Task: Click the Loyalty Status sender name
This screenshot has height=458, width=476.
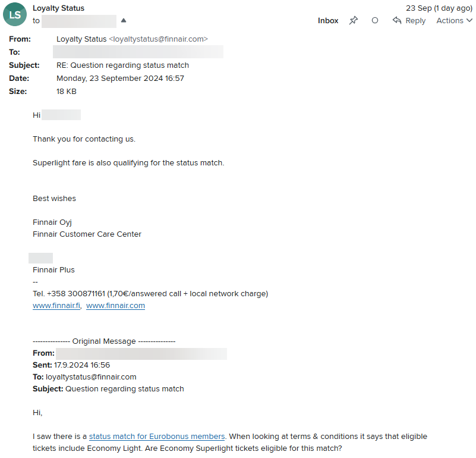Action: [58, 8]
